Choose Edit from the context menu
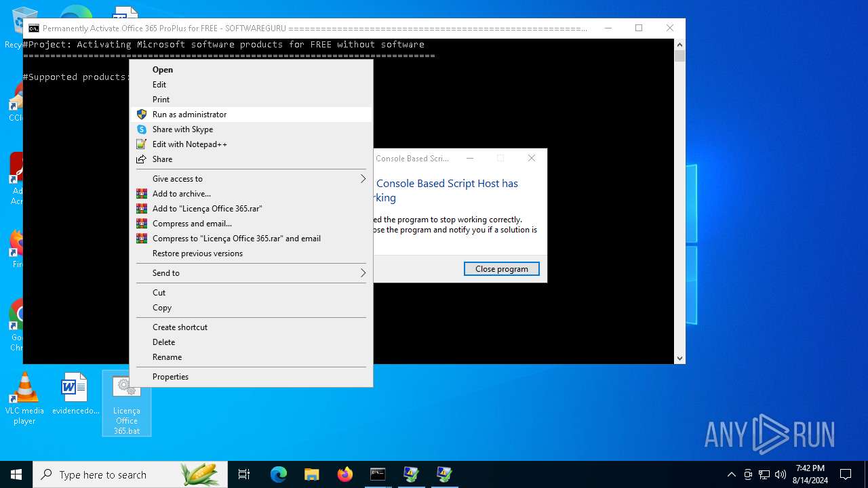This screenshot has height=488, width=868. tap(251, 85)
